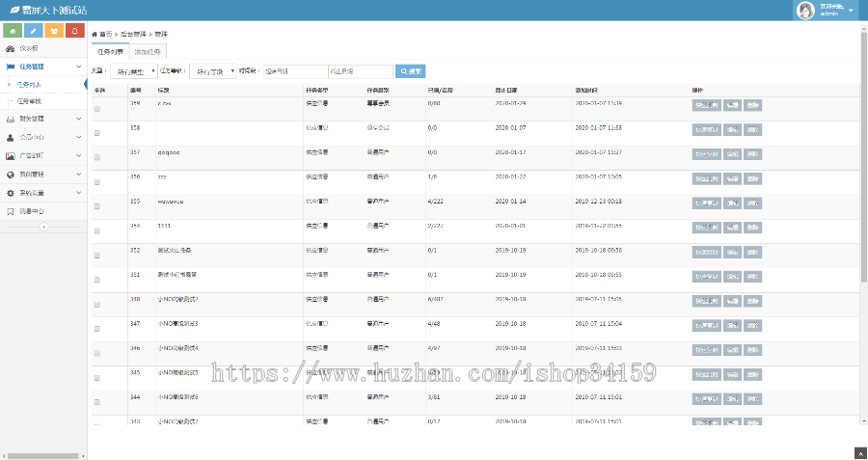Click the person icon for member center
The height and width of the screenshot is (460, 868).
tap(10, 137)
